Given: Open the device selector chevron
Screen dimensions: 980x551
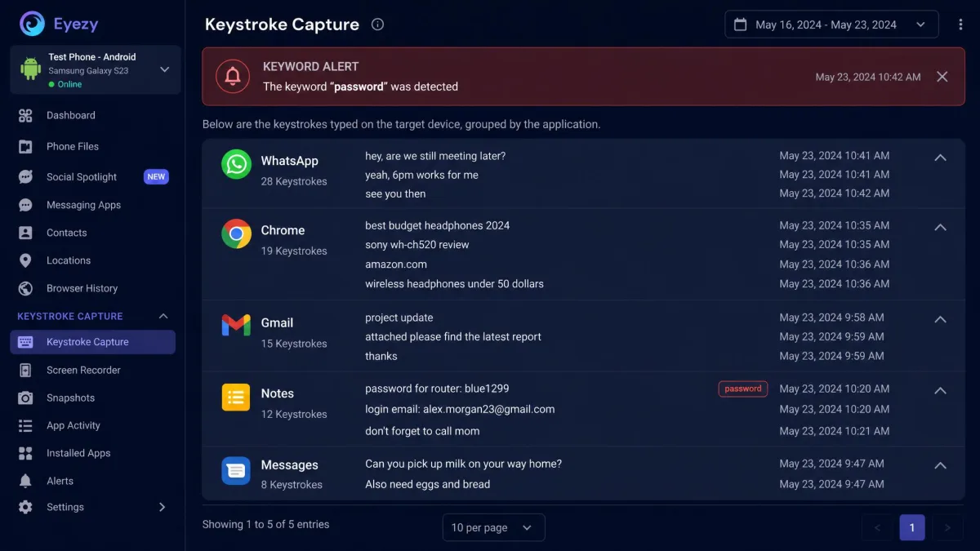Looking at the screenshot, I should tap(164, 69).
